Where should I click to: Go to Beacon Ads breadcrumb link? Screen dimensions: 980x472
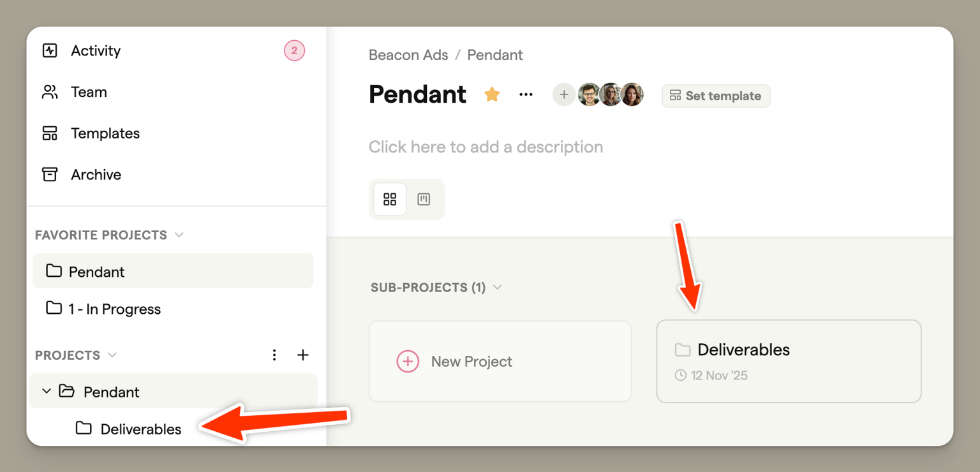408,55
